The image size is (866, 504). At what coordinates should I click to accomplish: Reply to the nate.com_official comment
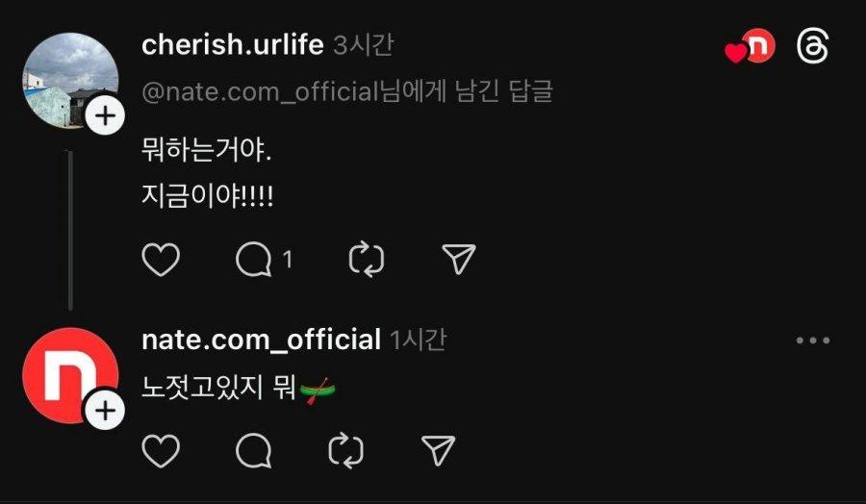pyautogui.click(x=253, y=450)
